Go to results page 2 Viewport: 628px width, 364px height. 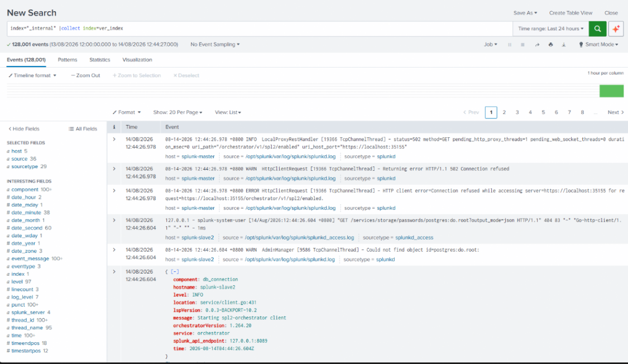point(504,112)
